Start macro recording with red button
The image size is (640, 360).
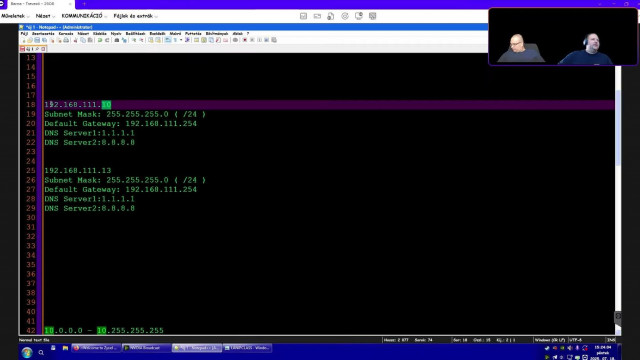coord(245,40)
